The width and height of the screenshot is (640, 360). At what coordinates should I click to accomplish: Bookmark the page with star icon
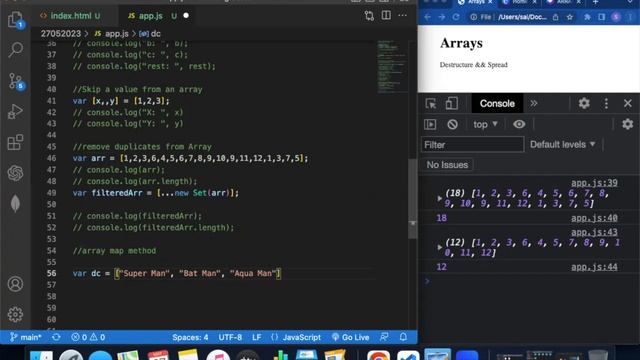570,17
